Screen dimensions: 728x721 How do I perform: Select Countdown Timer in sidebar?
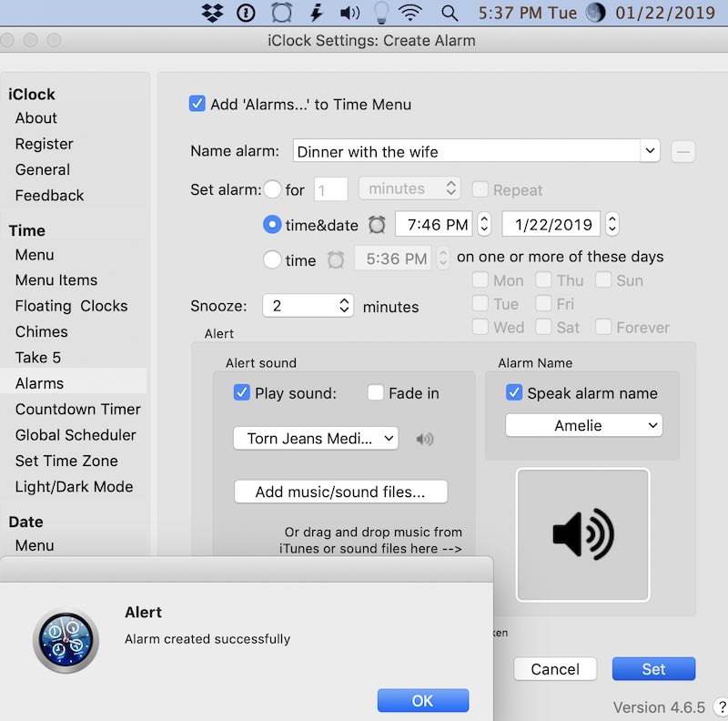pos(78,409)
